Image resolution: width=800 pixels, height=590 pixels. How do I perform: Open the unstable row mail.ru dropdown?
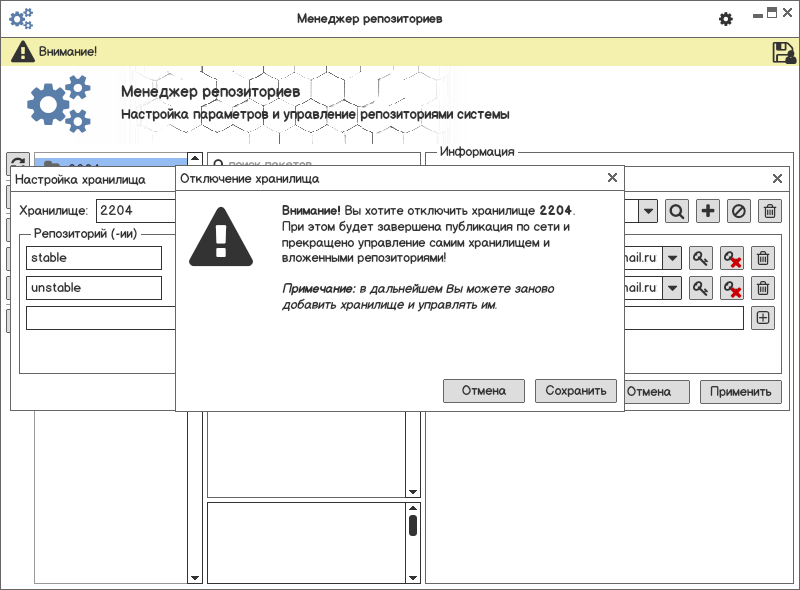pos(672,288)
